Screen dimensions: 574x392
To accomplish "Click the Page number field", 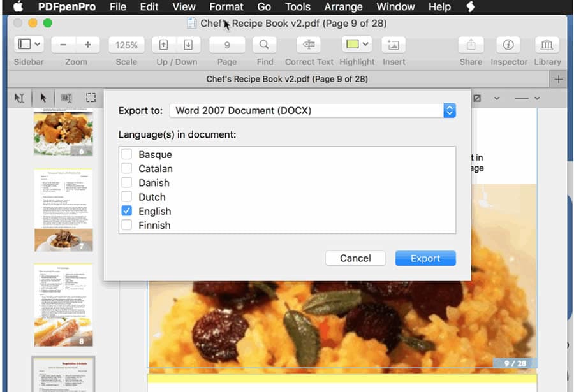I will click(227, 45).
